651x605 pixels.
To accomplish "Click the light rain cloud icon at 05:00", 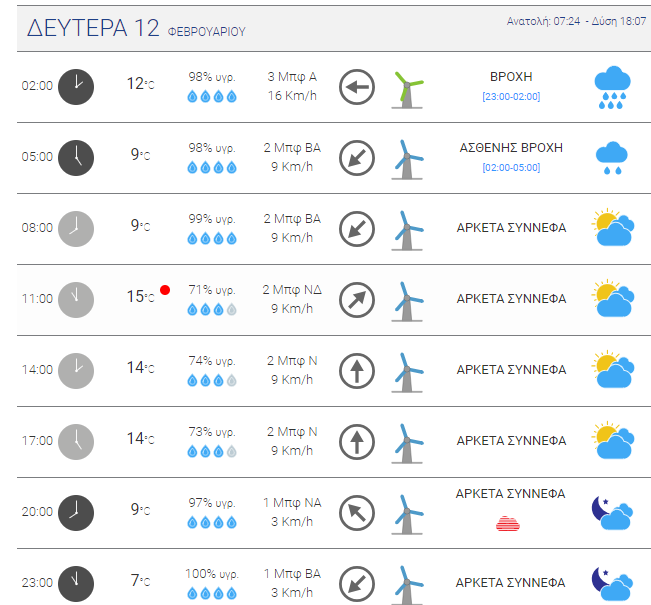I will click(x=612, y=157).
